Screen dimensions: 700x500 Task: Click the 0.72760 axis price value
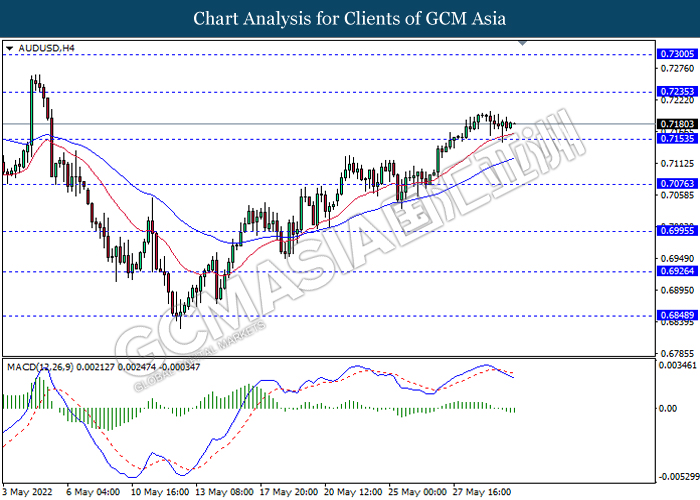(677, 68)
